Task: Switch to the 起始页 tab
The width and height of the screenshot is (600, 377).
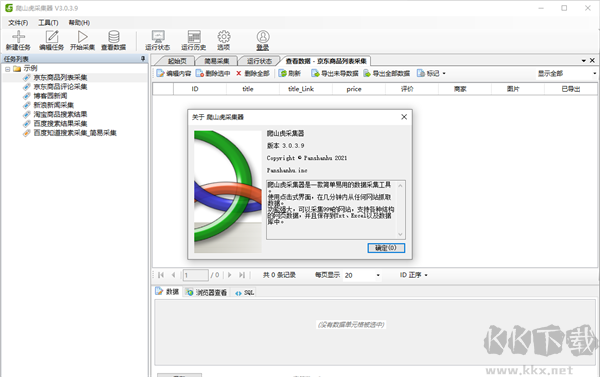Action: click(177, 61)
